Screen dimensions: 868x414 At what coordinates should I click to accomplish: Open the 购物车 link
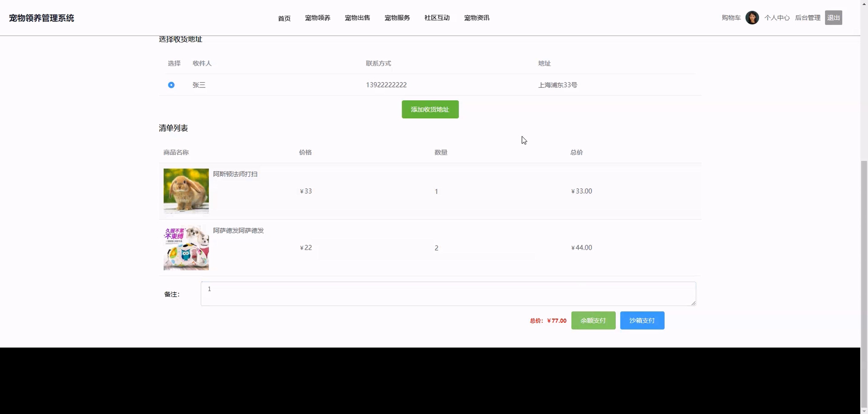pyautogui.click(x=731, y=18)
